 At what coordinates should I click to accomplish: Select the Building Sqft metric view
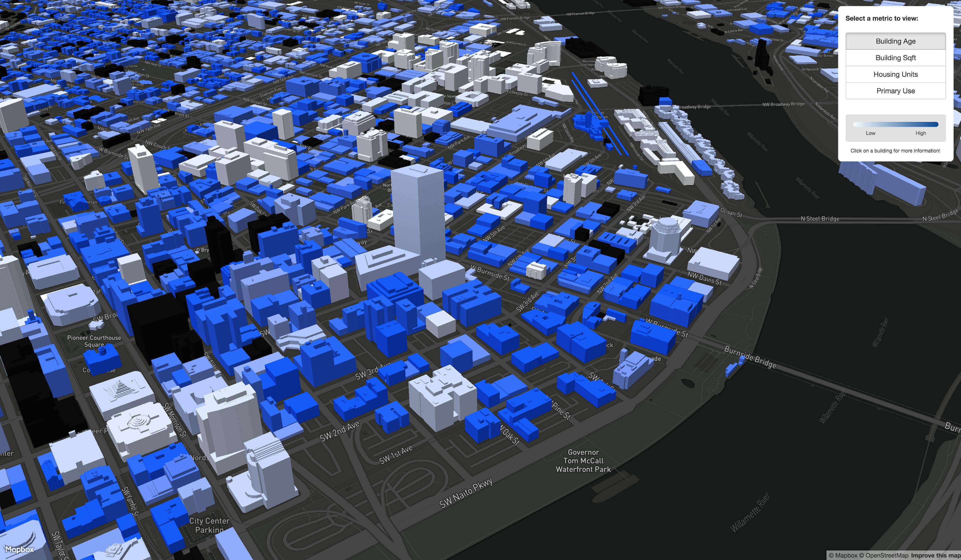(896, 57)
